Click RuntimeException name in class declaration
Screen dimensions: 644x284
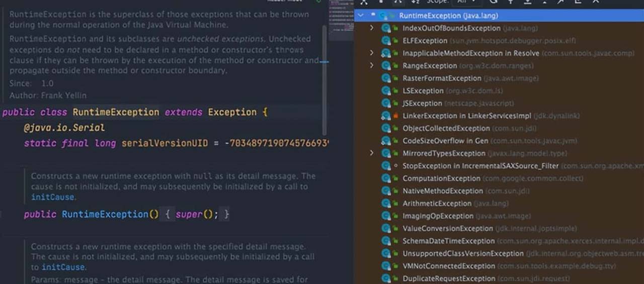coord(116,112)
